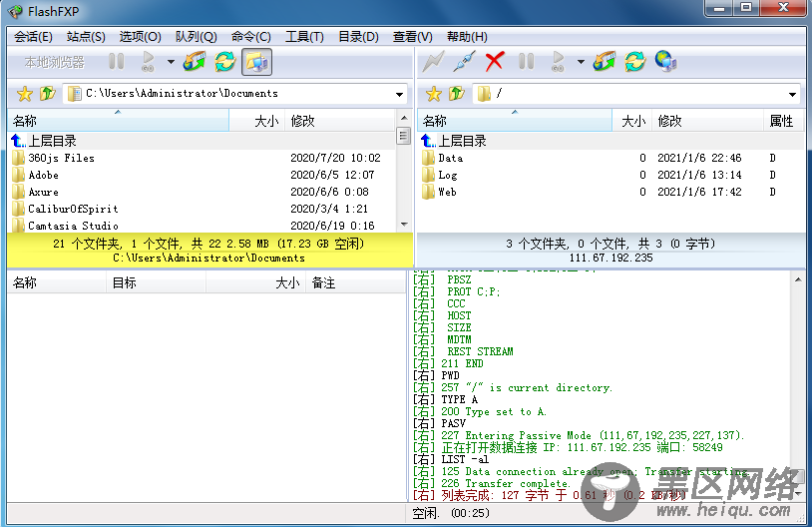Click the left pane folder-with-arrows icon
Screen dimensions: 812x527
[x=195, y=62]
